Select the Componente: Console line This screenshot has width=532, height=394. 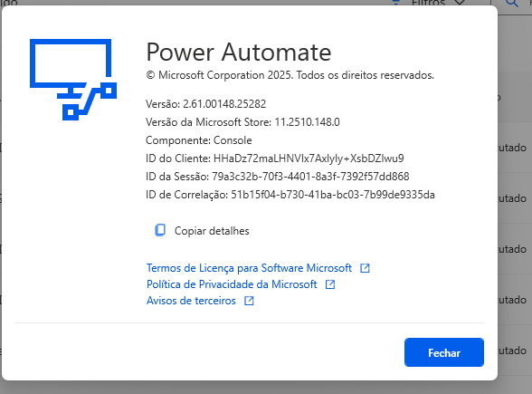click(x=199, y=140)
